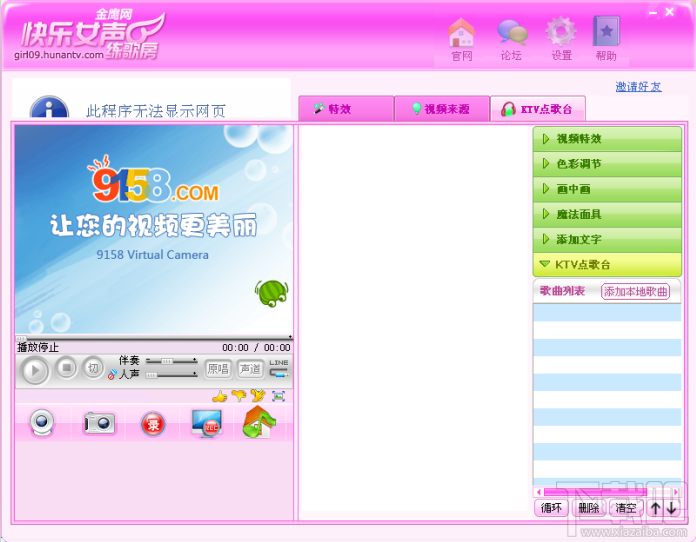Image resolution: width=696 pixels, height=542 pixels.
Task: Click the song list horizontal scrollbar
Action: [607, 492]
